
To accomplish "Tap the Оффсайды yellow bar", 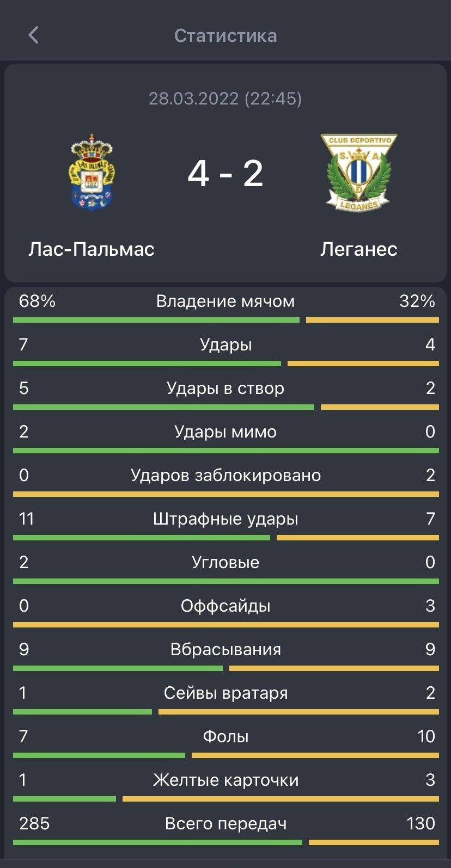I will tap(225, 625).
